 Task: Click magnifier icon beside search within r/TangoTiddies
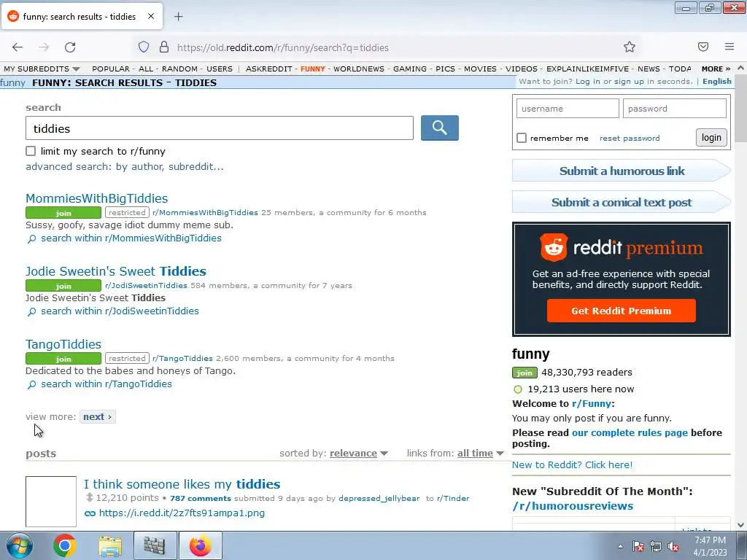click(31, 384)
